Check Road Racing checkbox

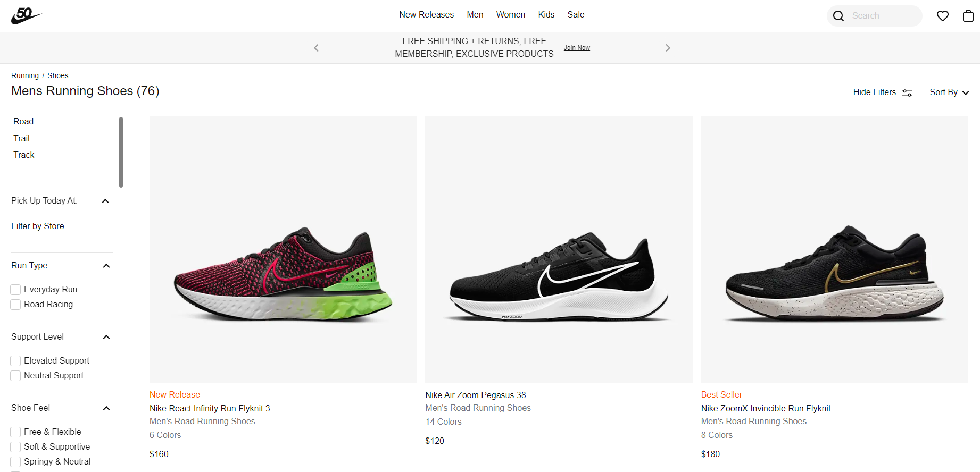pyautogui.click(x=15, y=305)
